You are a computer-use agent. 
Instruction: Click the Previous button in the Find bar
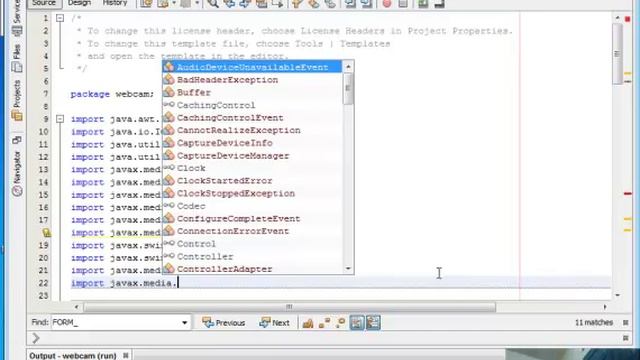pos(224,323)
